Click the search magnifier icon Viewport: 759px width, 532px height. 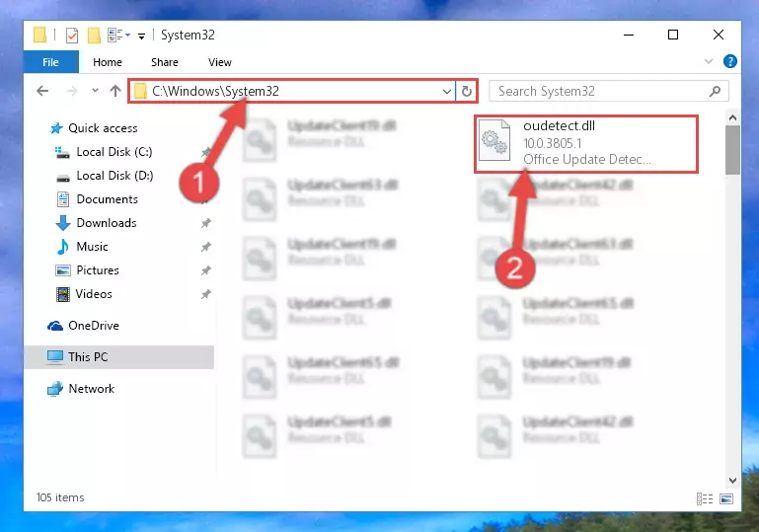(x=715, y=91)
